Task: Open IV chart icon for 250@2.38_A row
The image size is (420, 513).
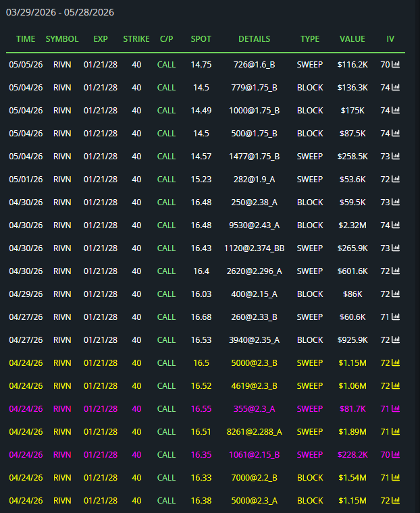Action: (396, 202)
